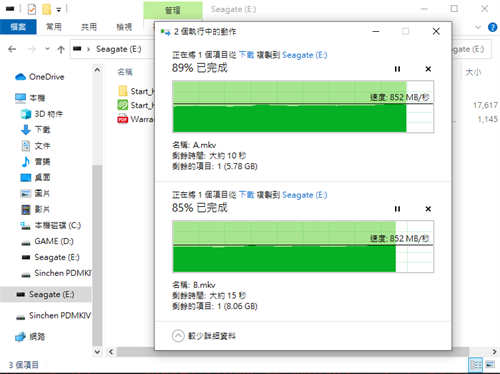The height and width of the screenshot is (374, 500).
Task: Click the A.mkv transfer speed graph
Action: coord(303,106)
